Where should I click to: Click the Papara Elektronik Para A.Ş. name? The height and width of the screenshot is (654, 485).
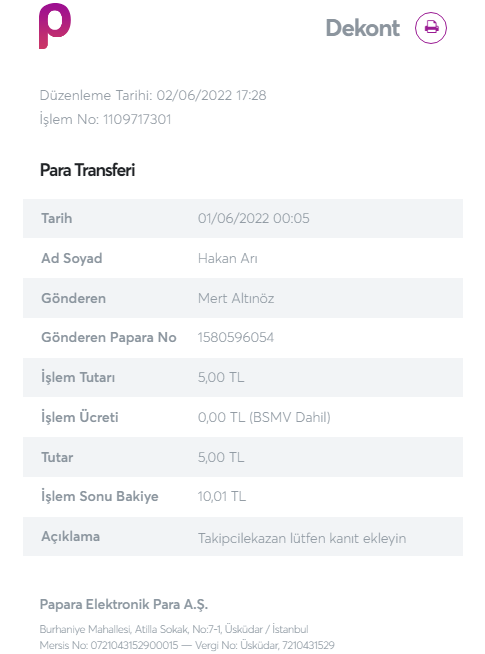point(123,604)
